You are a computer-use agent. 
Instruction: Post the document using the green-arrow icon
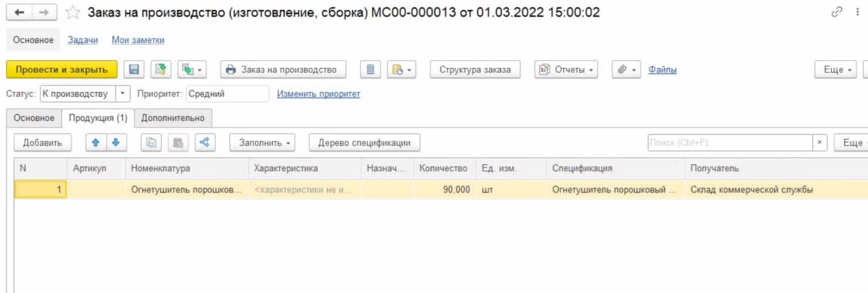click(x=160, y=70)
